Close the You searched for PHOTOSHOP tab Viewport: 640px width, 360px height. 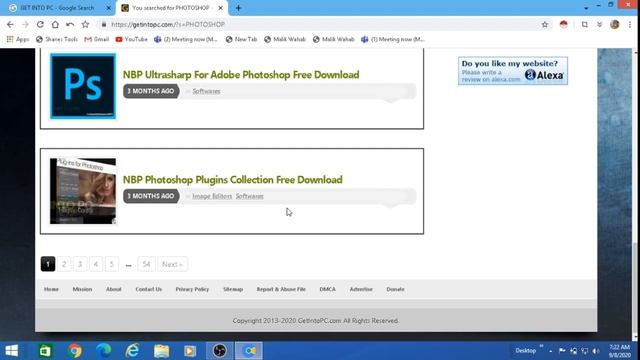coord(220,8)
